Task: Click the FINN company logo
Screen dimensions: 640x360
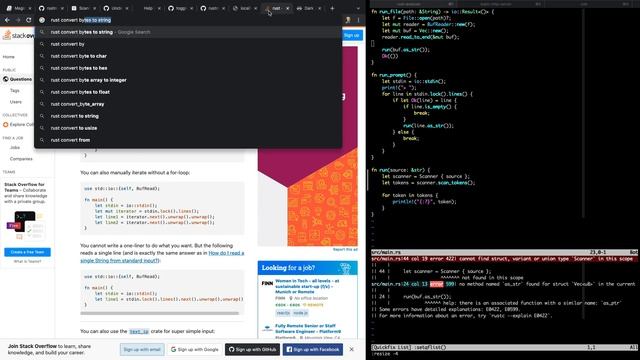Action: click(267, 283)
